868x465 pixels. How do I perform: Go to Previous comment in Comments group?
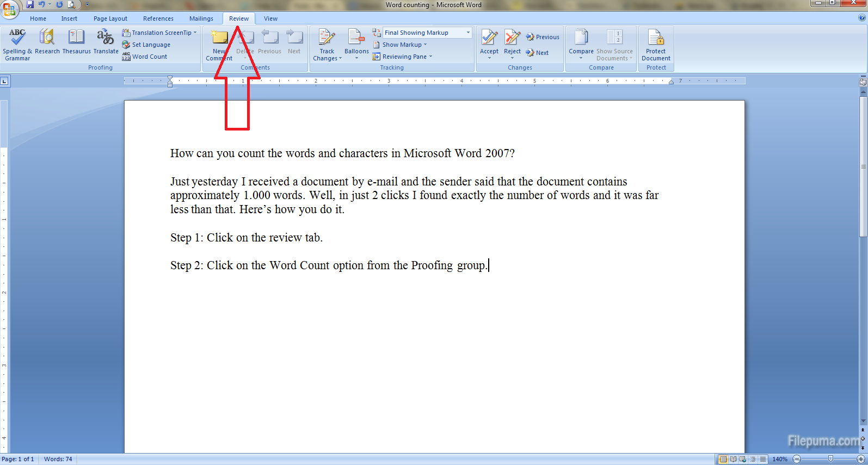tap(269, 42)
